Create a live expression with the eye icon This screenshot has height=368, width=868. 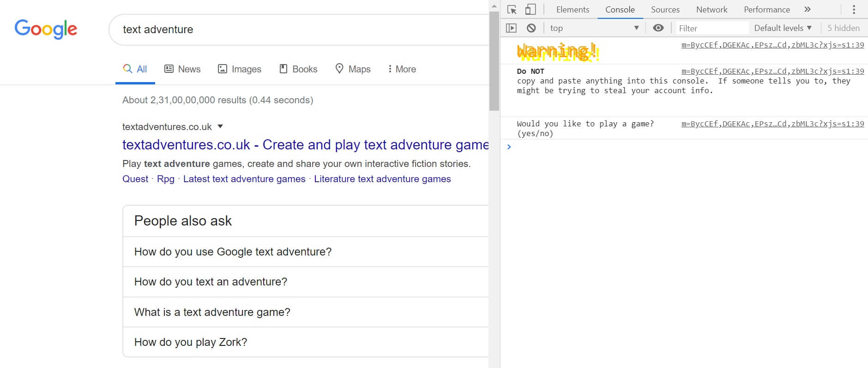tap(658, 28)
